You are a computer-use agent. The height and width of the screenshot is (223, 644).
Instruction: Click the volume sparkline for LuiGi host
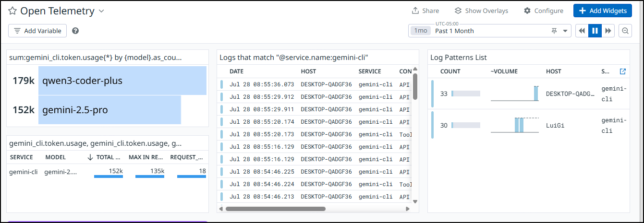pos(515,125)
